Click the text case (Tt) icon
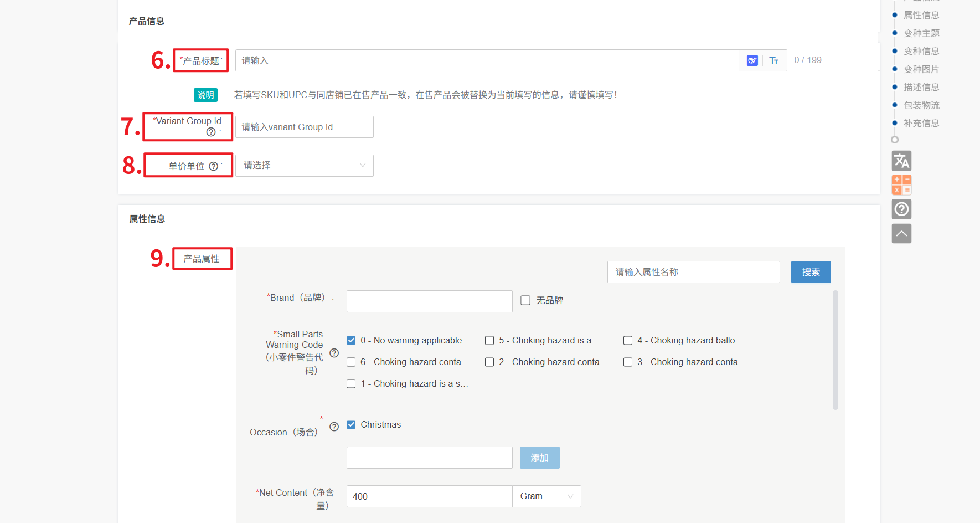 point(774,60)
